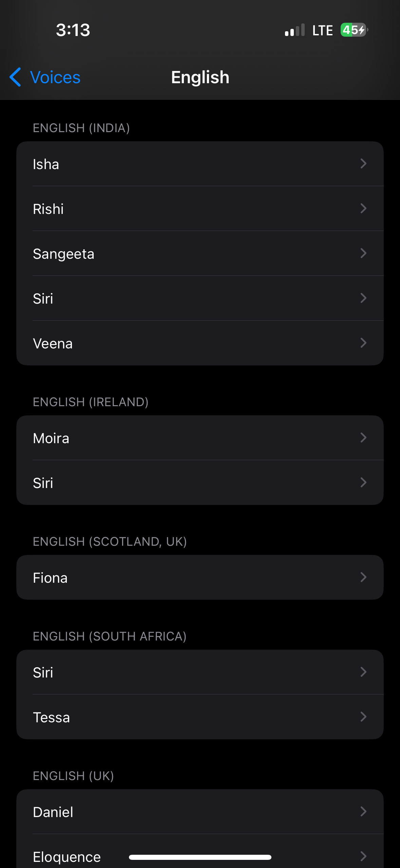Viewport: 400px width, 868px height.
Task: Tap the chevron next to Veena
Action: click(x=363, y=343)
